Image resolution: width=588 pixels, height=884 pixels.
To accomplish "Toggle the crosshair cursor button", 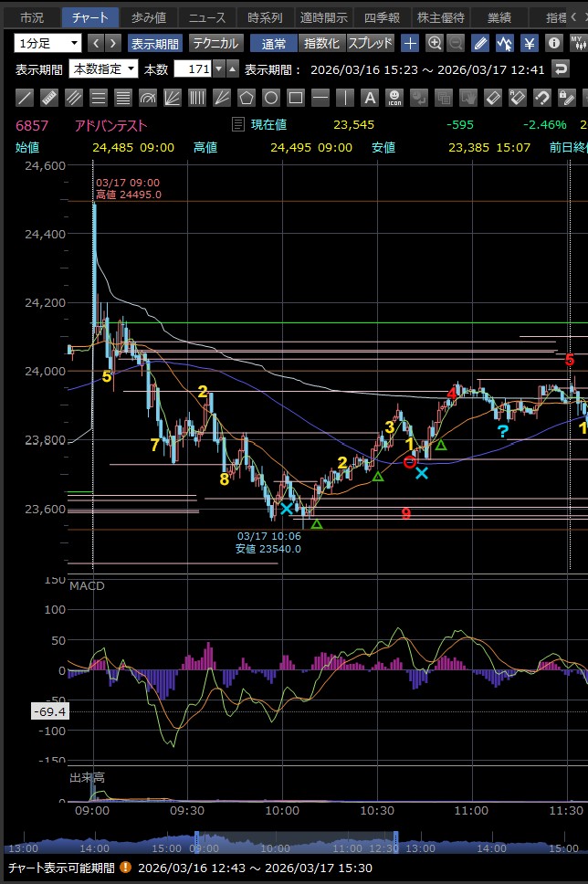I will tap(411, 43).
